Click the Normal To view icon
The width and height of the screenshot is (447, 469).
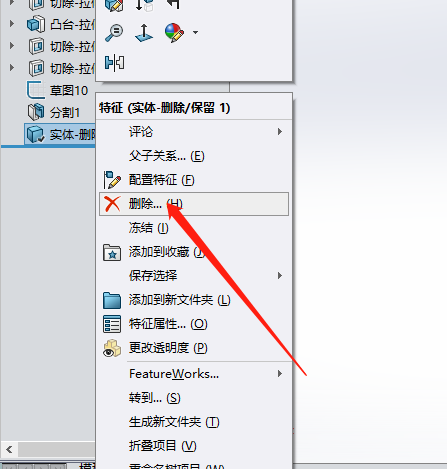[144, 33]
